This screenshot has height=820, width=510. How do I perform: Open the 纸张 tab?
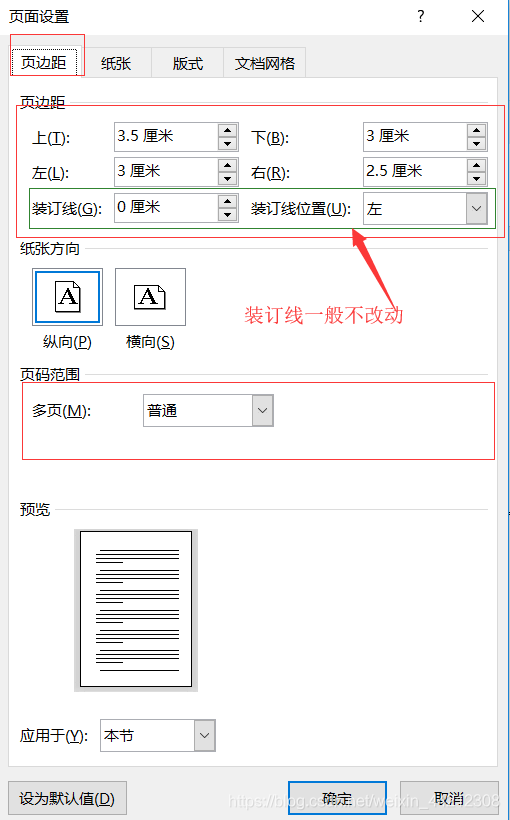tap(116, 64)
